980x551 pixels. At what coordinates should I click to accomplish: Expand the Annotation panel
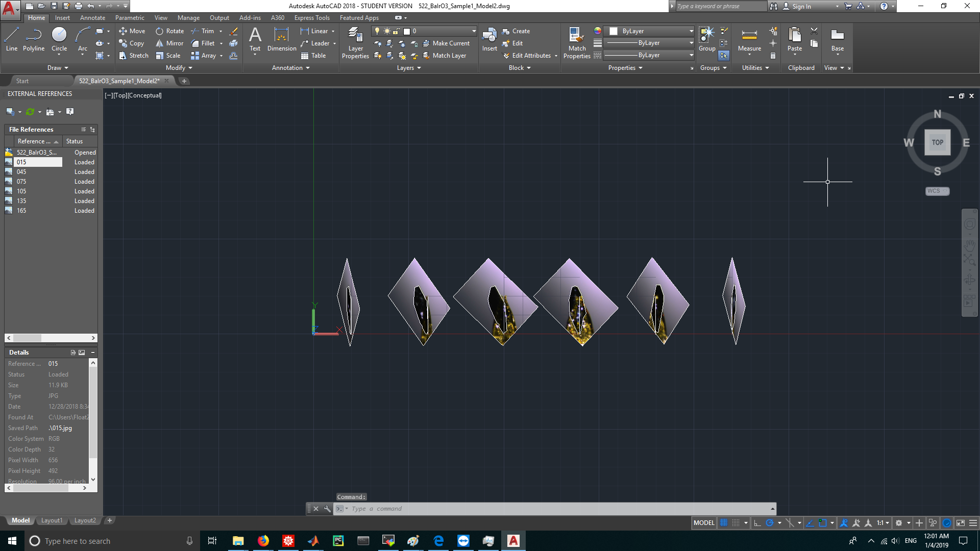tap(290, 68)
